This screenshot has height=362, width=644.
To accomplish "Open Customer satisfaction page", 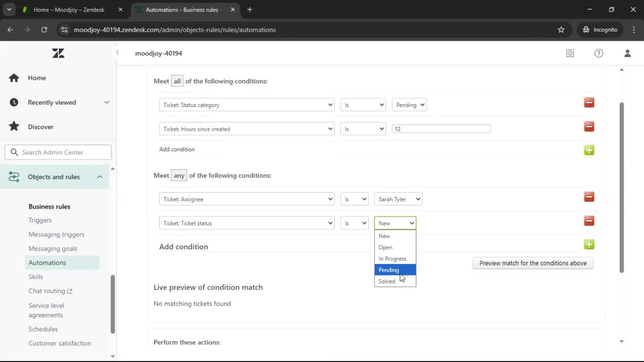I will tap(60, 343).
